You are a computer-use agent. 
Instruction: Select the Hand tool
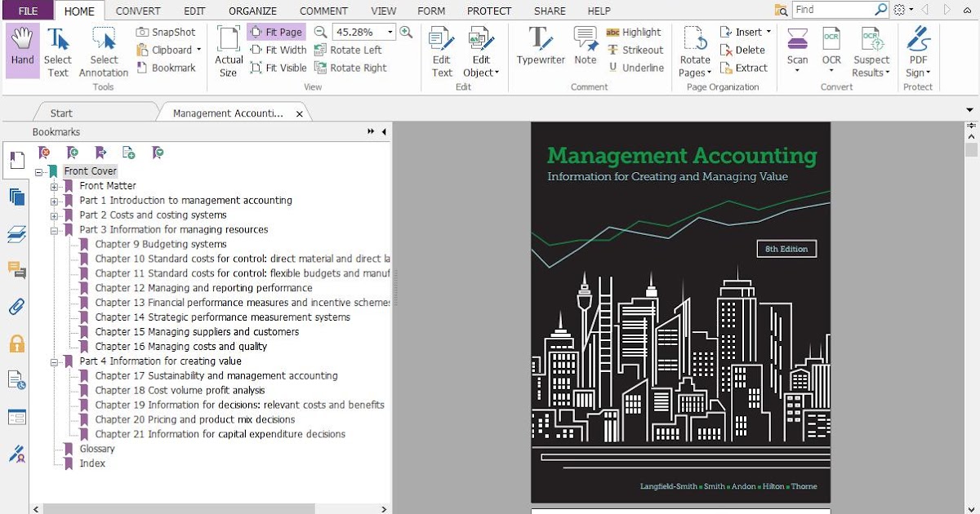coord(22,51)
